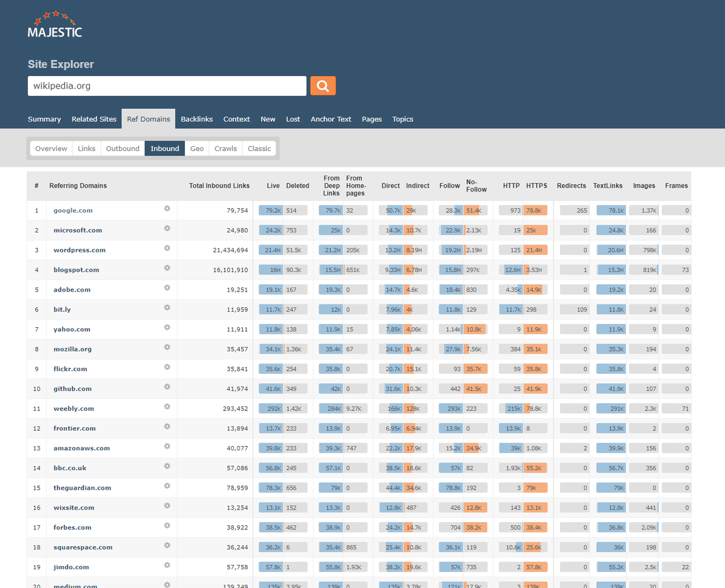Click the orange search magnifier button
Screen dimensions: 725x588
click(x=323, y=86)
